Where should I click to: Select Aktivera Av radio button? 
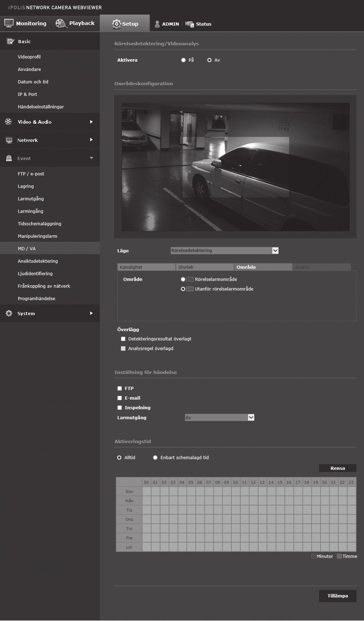tap(209, 60)
